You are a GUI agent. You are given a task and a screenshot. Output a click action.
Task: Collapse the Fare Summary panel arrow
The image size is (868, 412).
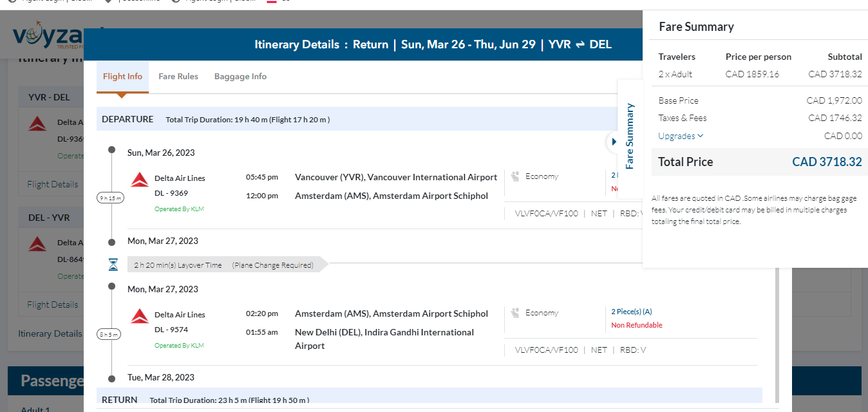coord(613,142)
